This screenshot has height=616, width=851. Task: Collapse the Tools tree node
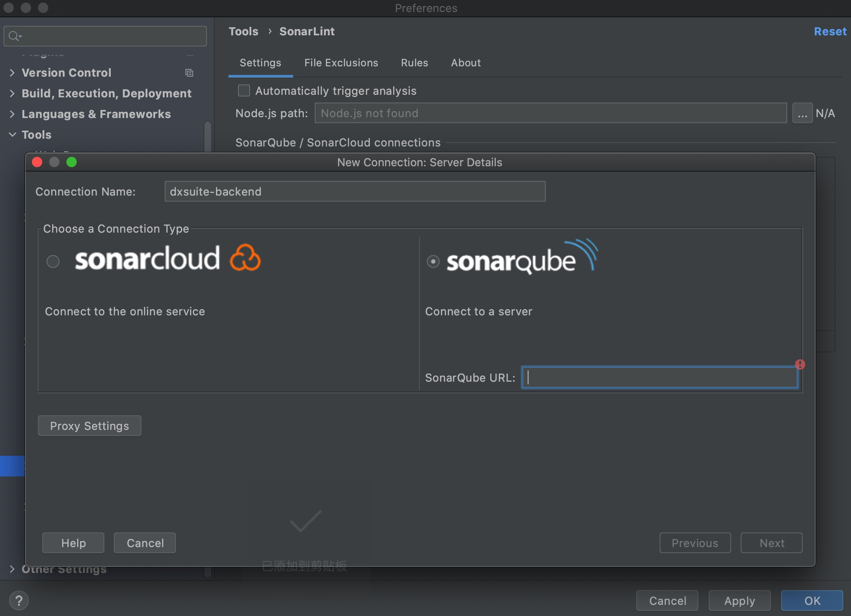click(x=12, y=135)
